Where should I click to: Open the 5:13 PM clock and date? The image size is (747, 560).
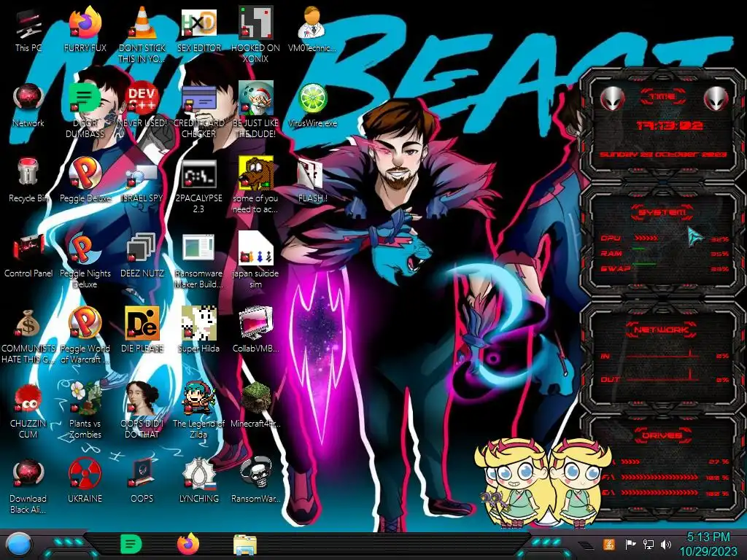708,544
